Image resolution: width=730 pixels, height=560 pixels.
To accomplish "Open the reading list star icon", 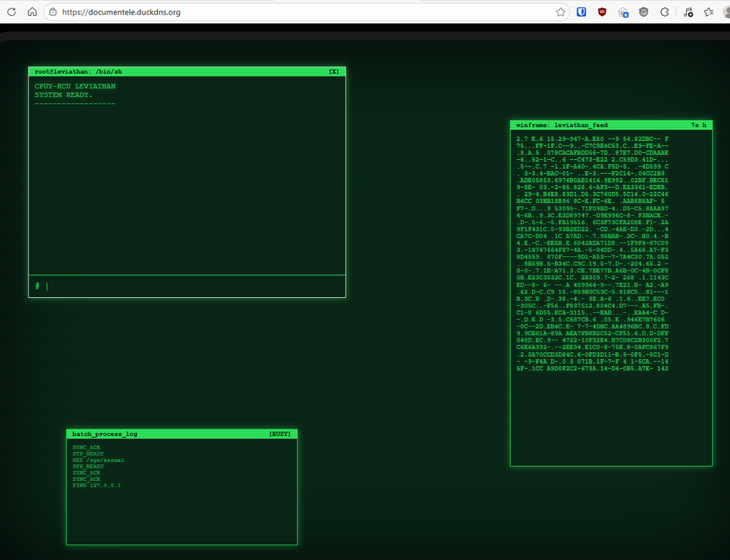I will (x=707, y=12).
